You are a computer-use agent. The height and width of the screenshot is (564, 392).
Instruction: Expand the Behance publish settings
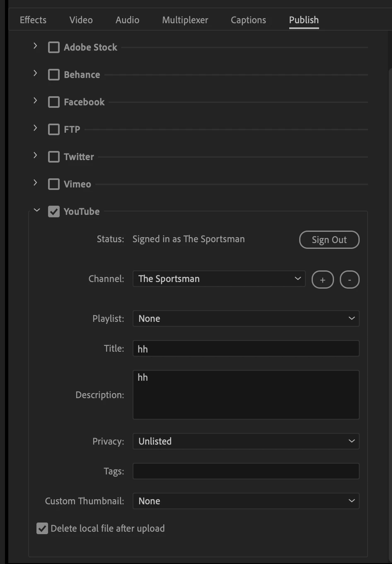pyautogui.click(x=35, y=73)
